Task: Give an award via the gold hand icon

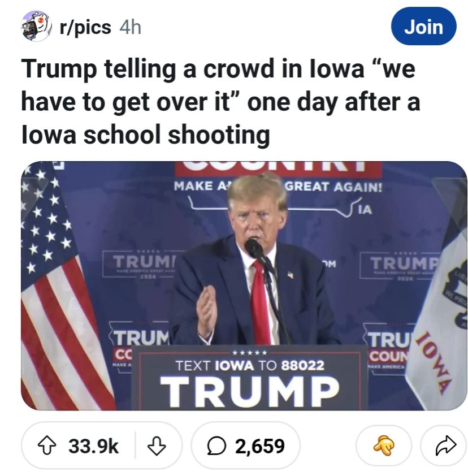Action: tap(384, 445)
